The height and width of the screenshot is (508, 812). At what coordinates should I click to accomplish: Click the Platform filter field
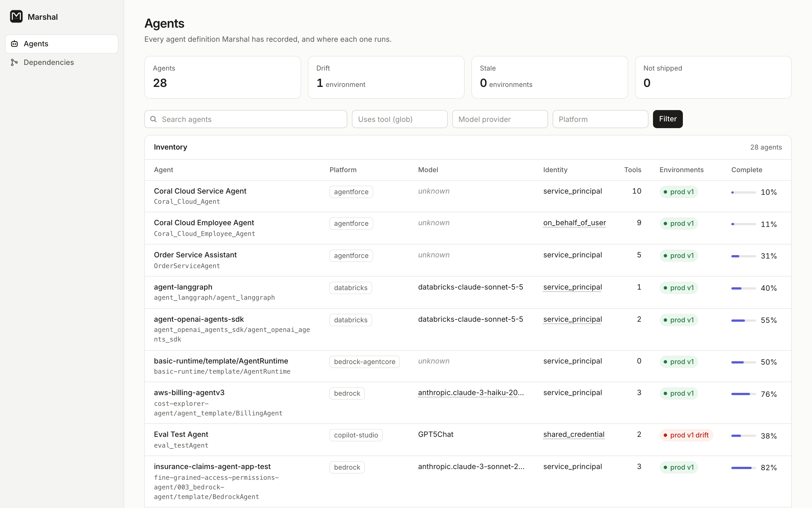coord(600,119)
